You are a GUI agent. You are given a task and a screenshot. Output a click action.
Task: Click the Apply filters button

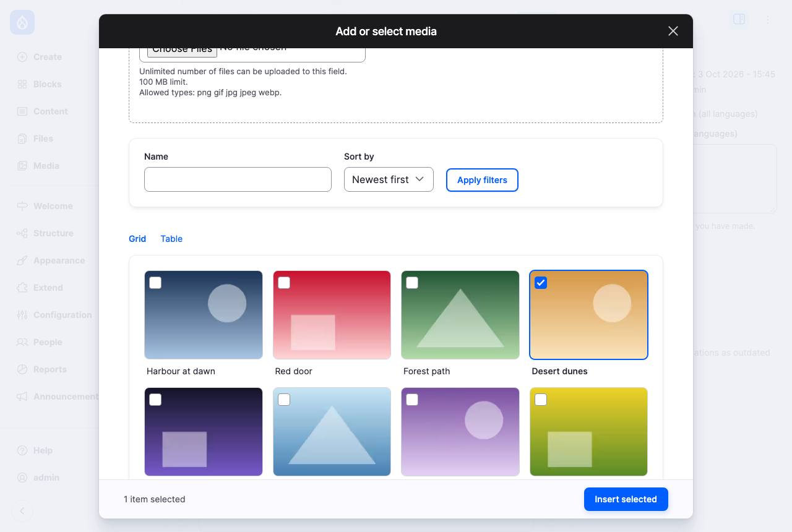point(482,180)
